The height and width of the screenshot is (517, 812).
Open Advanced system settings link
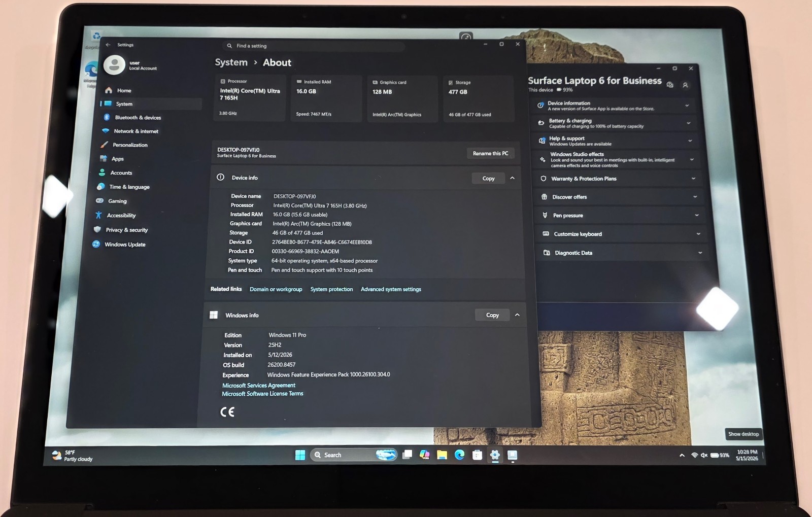(x=391, y=289)
